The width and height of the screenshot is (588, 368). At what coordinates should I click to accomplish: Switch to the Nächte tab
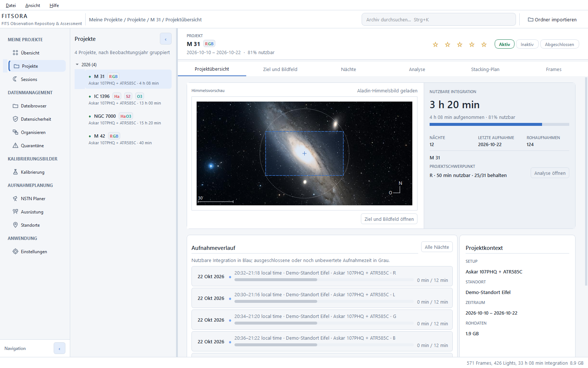click(348, 69)
